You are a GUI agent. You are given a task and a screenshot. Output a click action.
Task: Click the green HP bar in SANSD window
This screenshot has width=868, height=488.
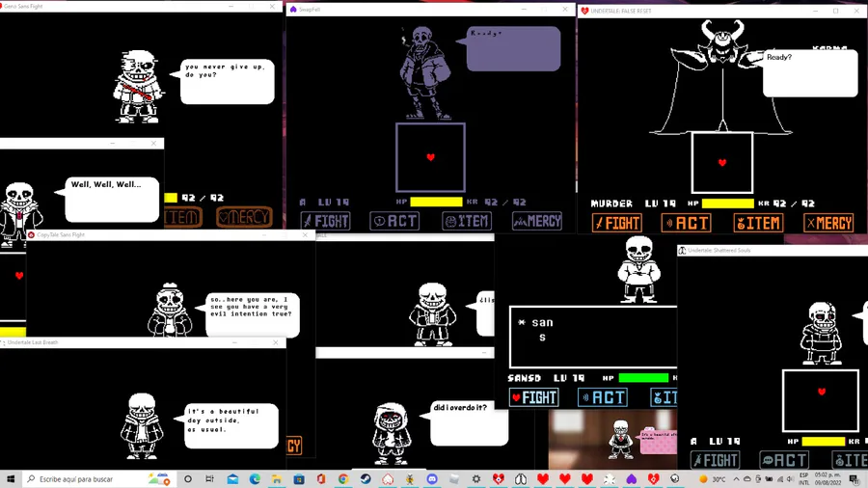tap(644, 378)
